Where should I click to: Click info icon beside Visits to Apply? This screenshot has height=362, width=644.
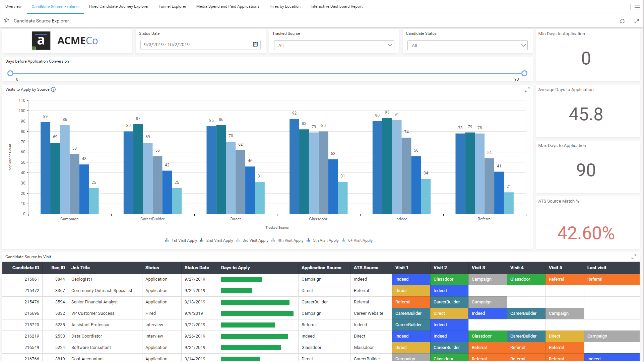(x=53, y=89)
